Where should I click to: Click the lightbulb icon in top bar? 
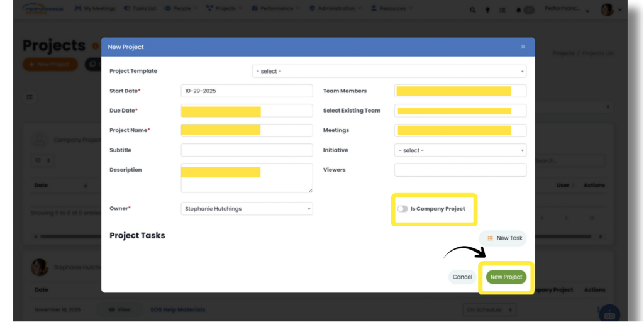(x=487, y=9)
